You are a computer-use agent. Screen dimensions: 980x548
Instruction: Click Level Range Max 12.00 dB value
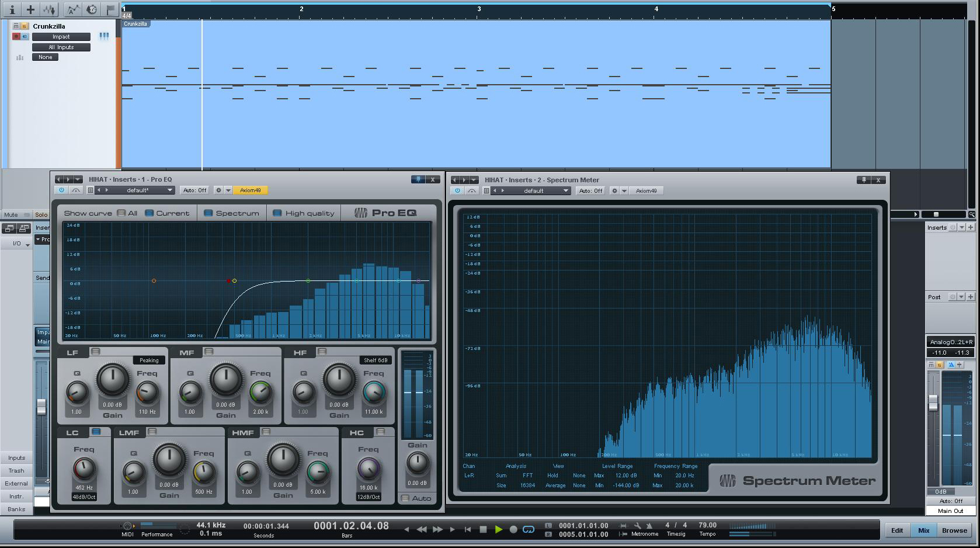[x=626, y=476]
